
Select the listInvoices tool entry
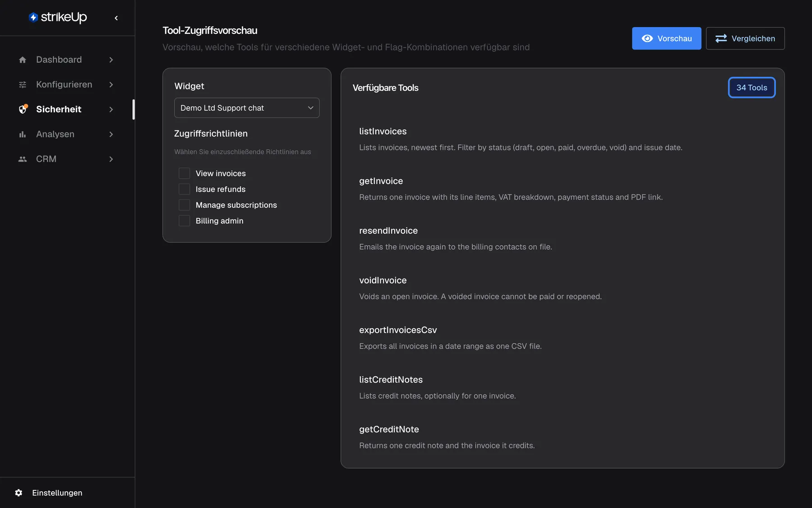pos(562,139)
